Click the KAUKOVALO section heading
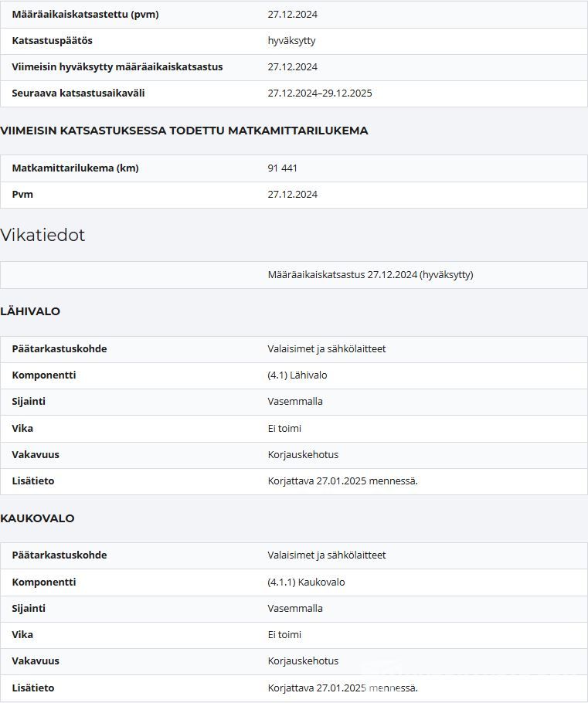Viewport: 588px width, 703px height. coord(37,518)
